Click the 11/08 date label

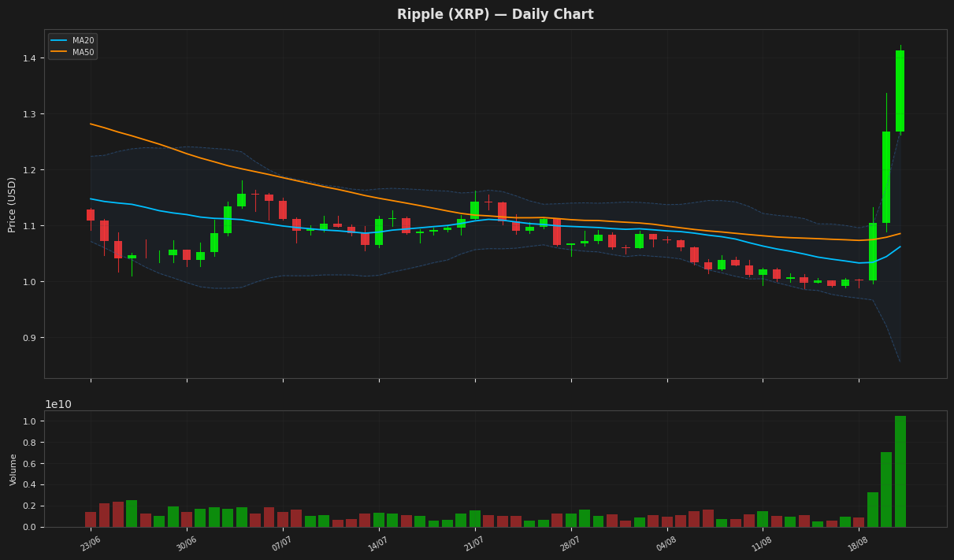point(763,543)
